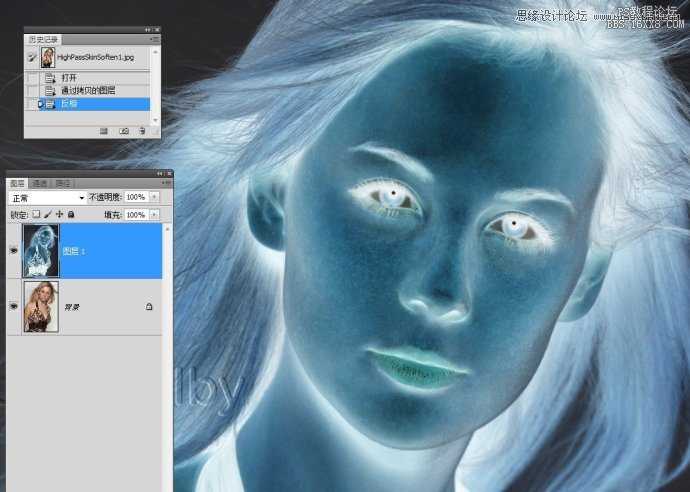Open the 正常 blend mode dropdown
The image size is (690, 492).
coord(47,198)
